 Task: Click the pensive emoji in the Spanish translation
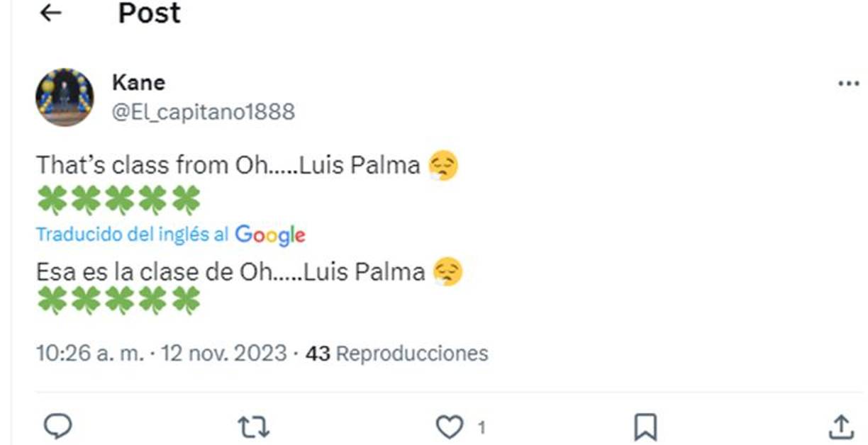click(448, 272)
